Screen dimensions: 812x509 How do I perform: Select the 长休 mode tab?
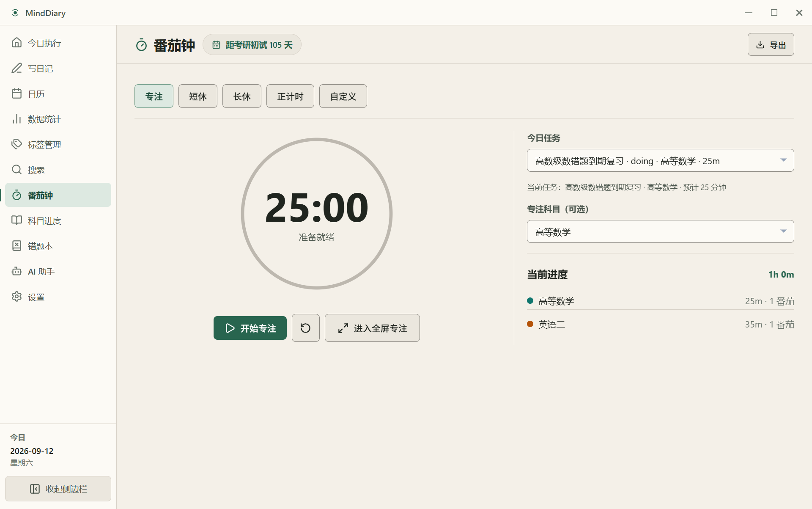point(242,96)
